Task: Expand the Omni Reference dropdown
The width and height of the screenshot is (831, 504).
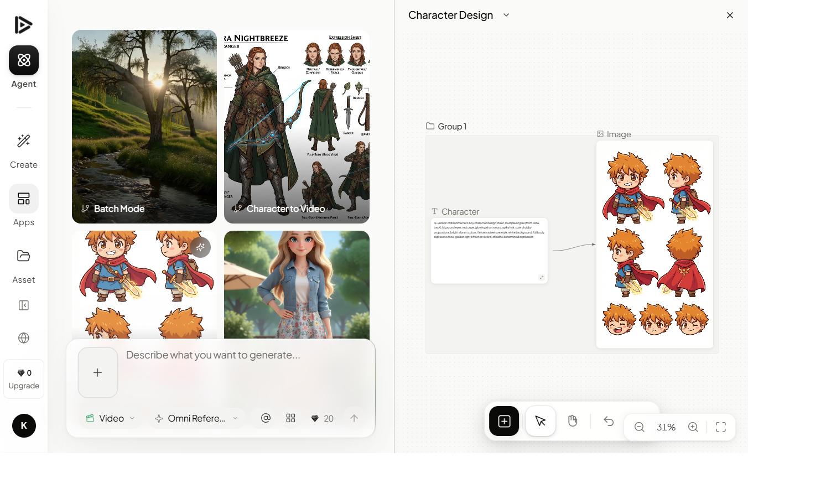Action: coord(196,418)
